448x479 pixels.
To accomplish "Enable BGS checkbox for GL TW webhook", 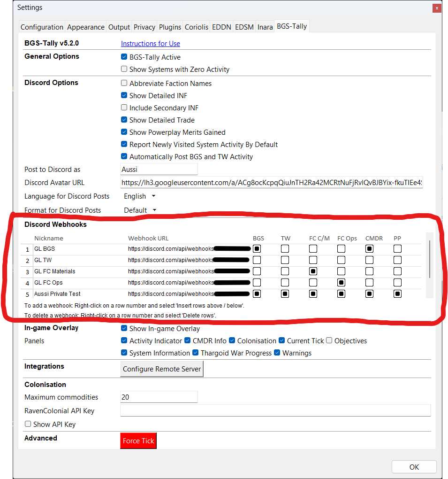I will coord(257,260).
